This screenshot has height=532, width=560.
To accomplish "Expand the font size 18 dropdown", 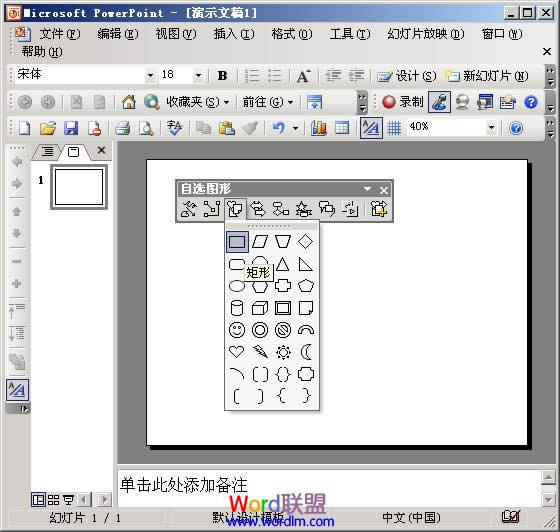I will coord(198,75).
